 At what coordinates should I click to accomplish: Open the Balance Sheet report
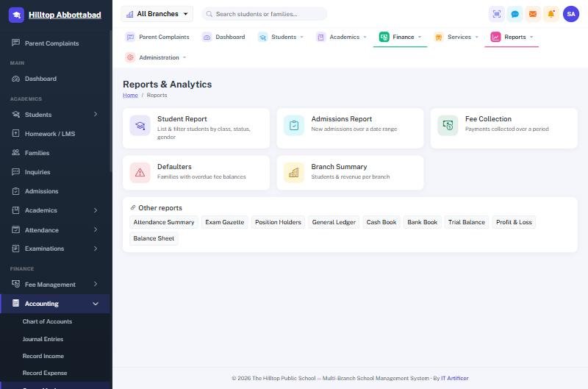pyautogui.click(x=154, y=238)
